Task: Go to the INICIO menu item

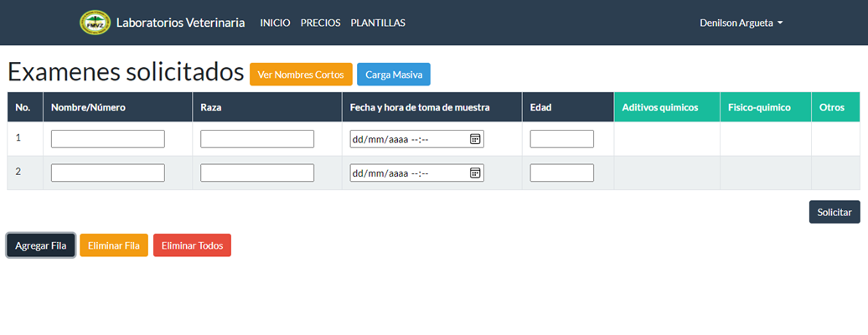Action: (x=275, y=23)
